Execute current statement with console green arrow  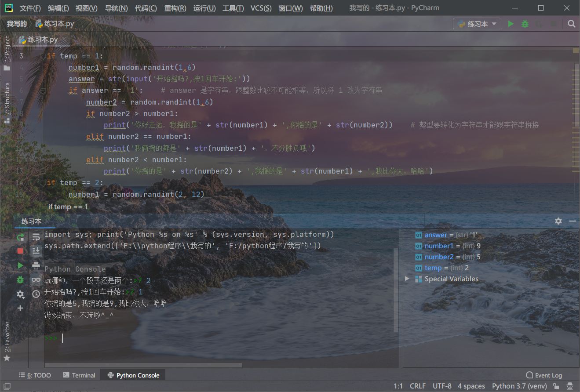tap(20, 265)
